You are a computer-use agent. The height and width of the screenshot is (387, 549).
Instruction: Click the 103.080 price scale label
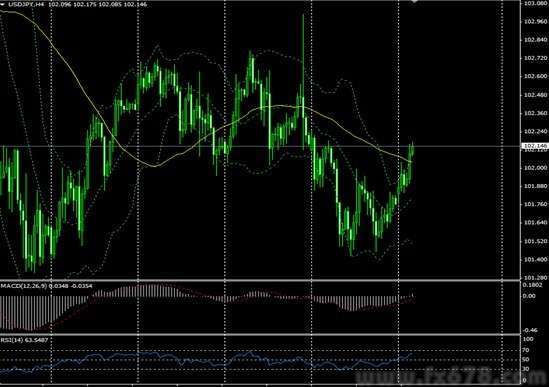point(535,3)
